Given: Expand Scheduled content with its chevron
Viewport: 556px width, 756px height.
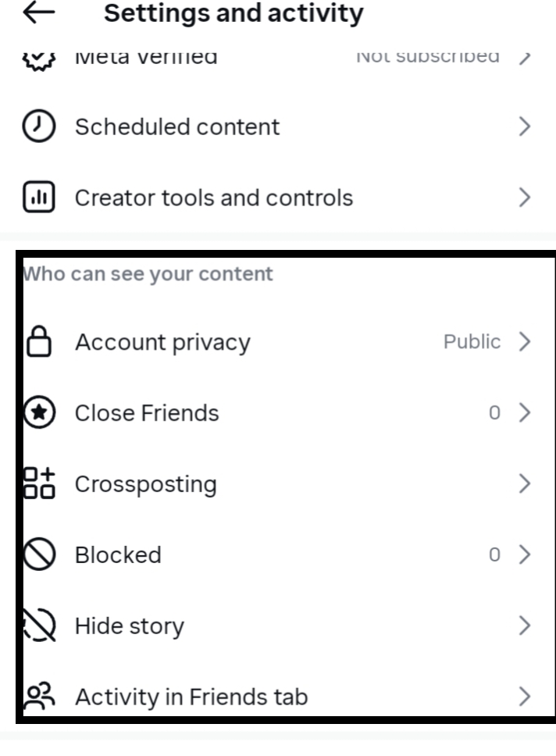Looking at the screenshot, I should click(525, 127).
